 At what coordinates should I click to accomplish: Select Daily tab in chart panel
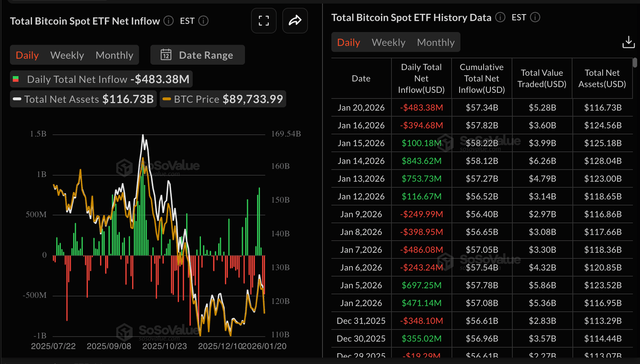(x=27, y=55)
